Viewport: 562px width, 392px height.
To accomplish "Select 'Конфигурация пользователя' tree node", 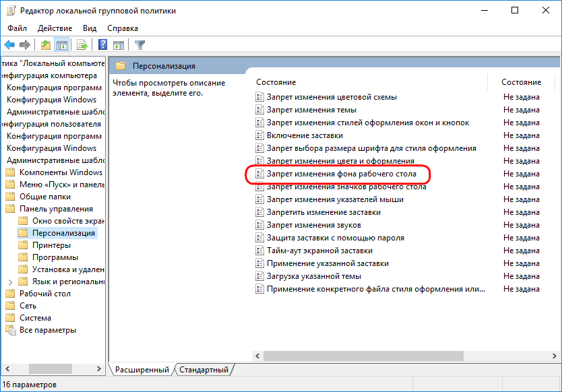I will coord(51,124).
